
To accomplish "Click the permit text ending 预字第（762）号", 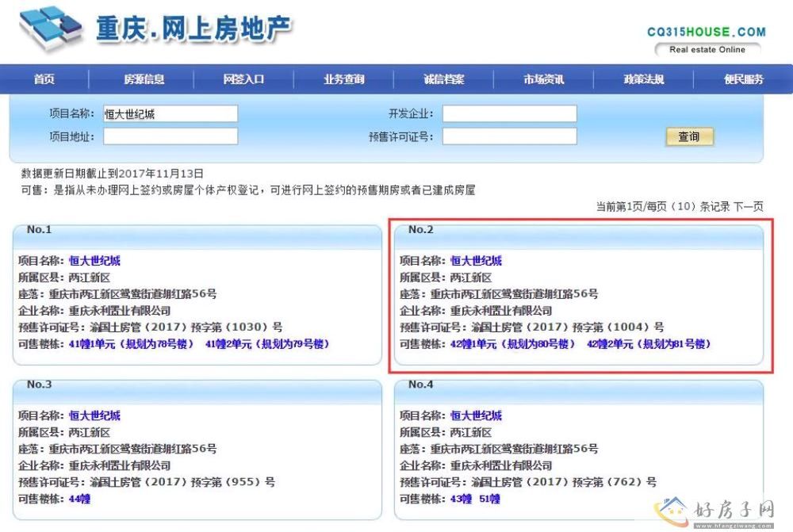I will (528, 482).
